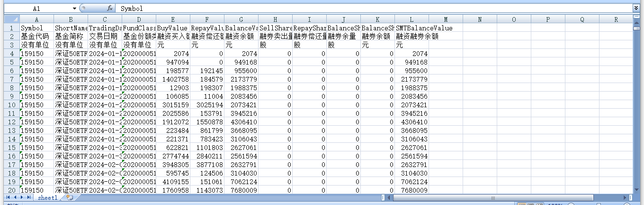Select the cell with value 1101803
644x205 pixels.
pos(207,148)
